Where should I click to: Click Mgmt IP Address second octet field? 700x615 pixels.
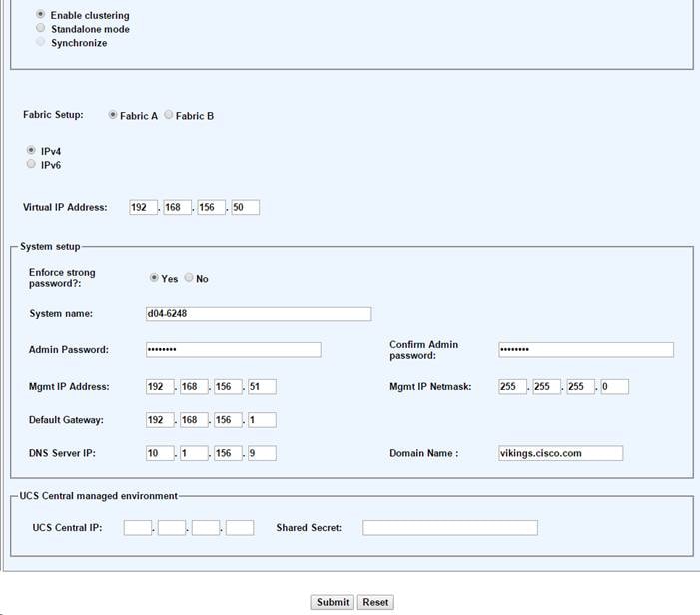point(194,387)
